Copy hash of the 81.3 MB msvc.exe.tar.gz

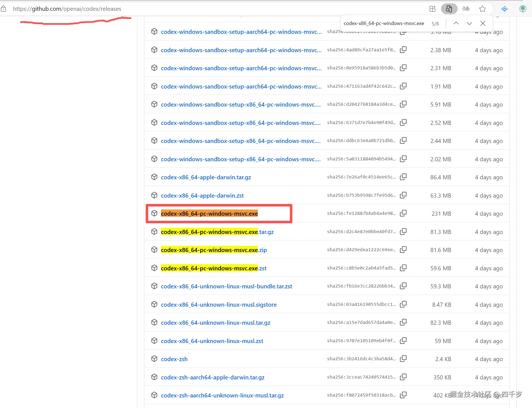pos(403,231)
